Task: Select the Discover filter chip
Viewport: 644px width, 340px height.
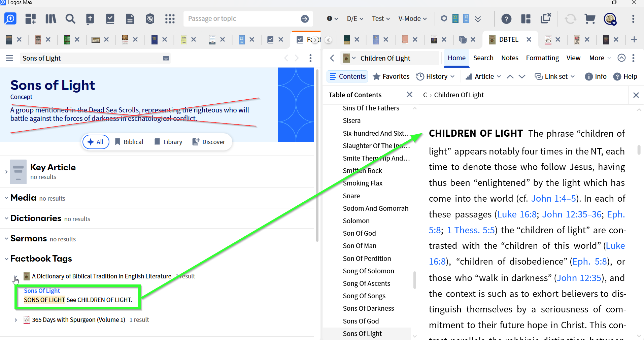Action: click(x=209, y=142)
